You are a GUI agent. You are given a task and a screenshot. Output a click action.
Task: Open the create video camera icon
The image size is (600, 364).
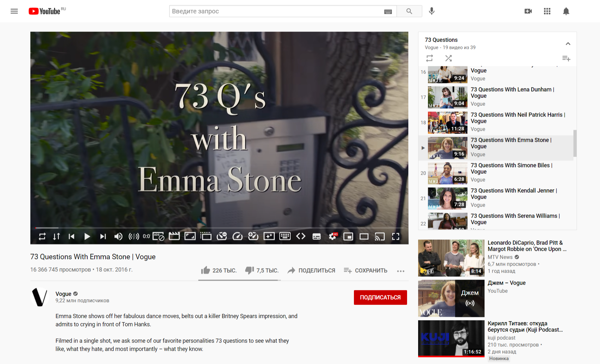tap(528, 11)
